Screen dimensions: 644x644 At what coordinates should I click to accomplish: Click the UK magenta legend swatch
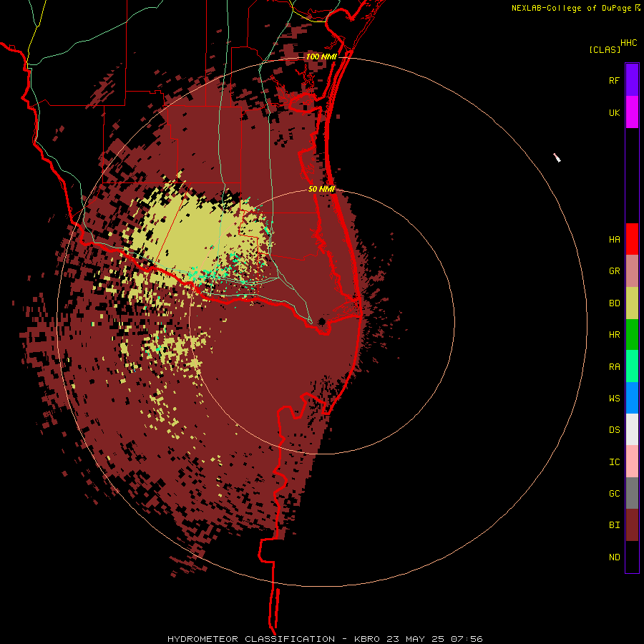(x=632, y=112)
